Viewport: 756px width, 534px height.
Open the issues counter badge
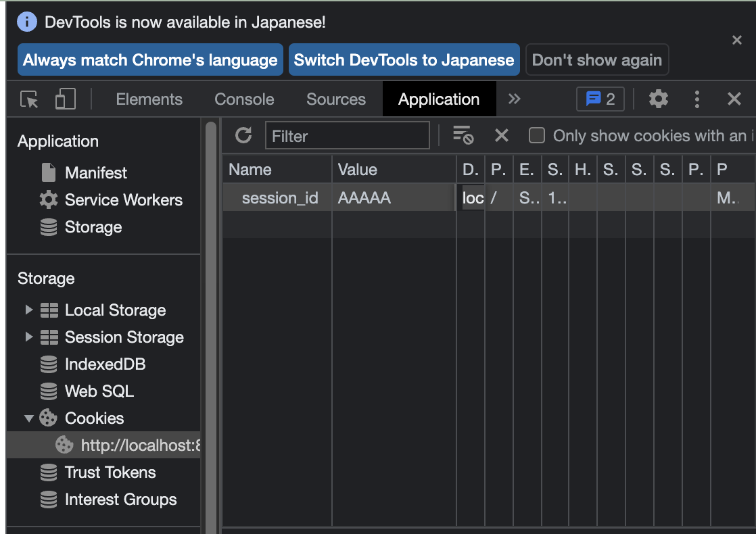600,99
